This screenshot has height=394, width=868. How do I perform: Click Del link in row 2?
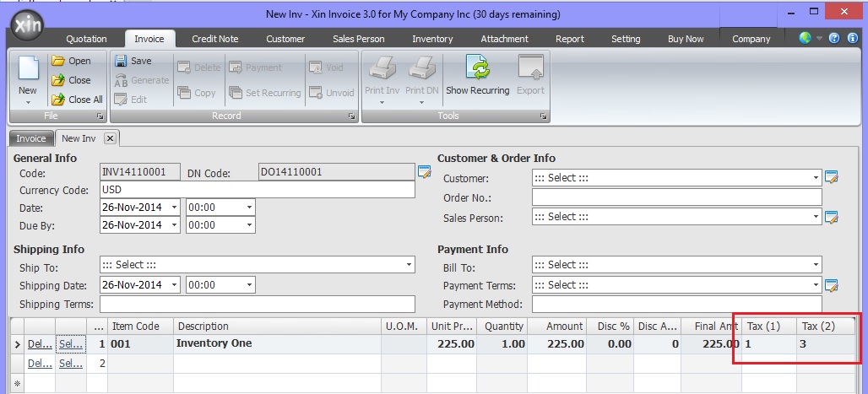point(40,364)
